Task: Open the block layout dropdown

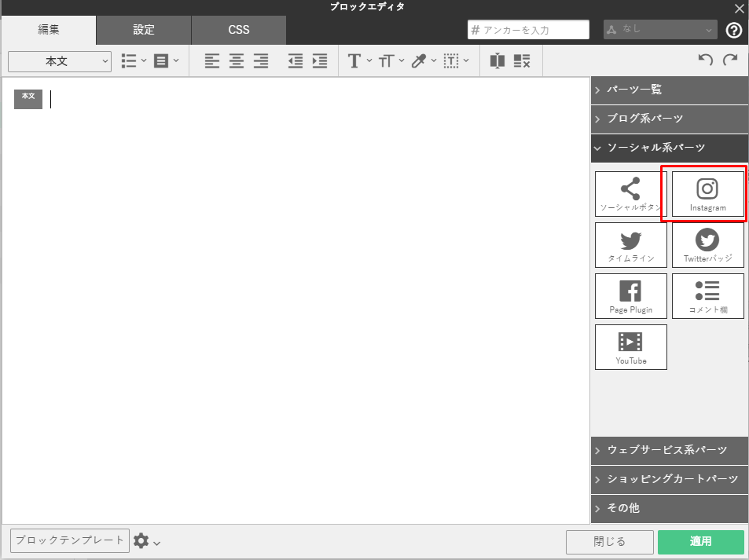Action: click(x=167, y=61)
